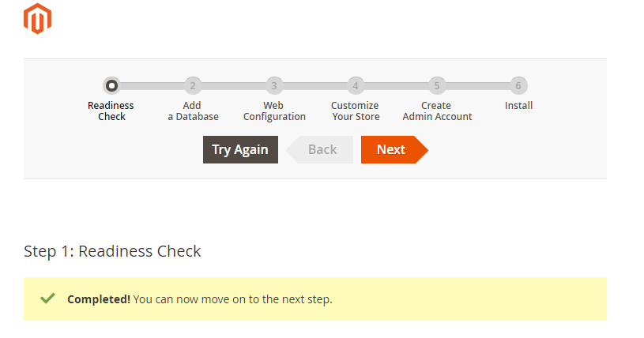
Task: Click step 3 numbered circle
Action: pos(274,85)
